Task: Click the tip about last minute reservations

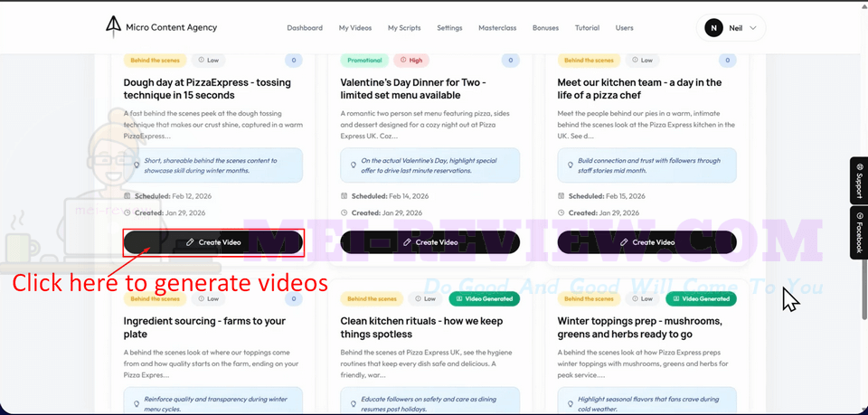Action: pyautogui.click(x=430, y=165)
